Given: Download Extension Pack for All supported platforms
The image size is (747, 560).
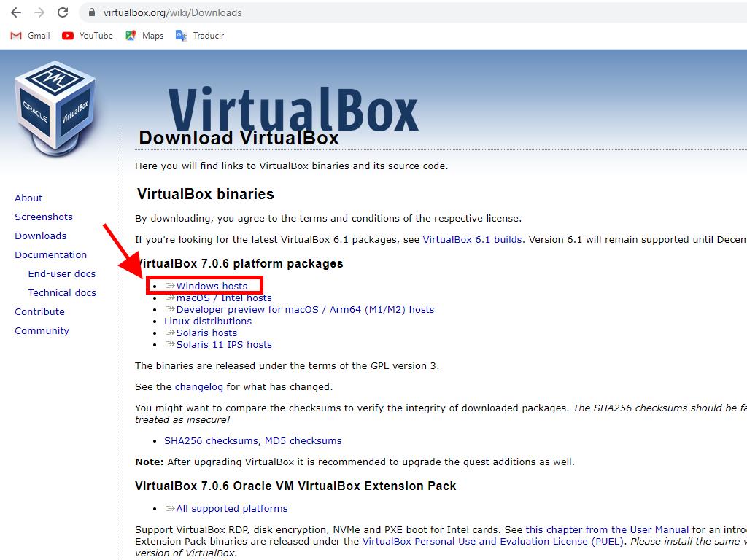Looking at the screenshot, I should tap(232, 508).
